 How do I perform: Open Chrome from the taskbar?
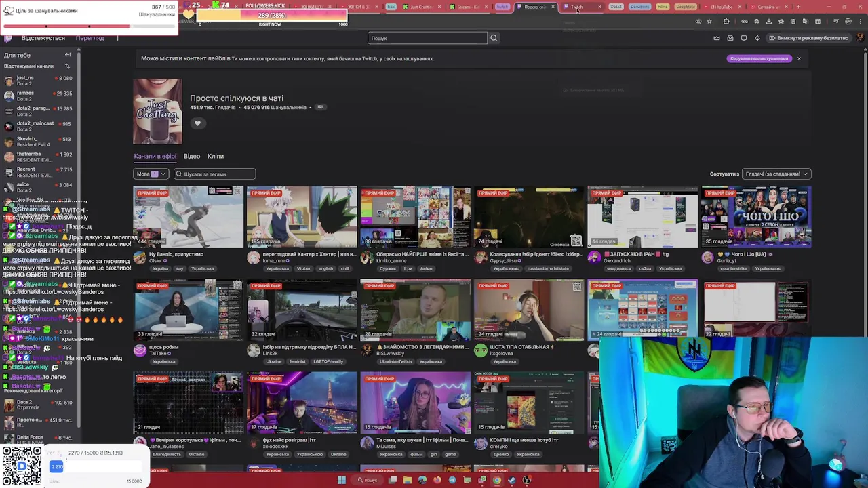point(497,480)
